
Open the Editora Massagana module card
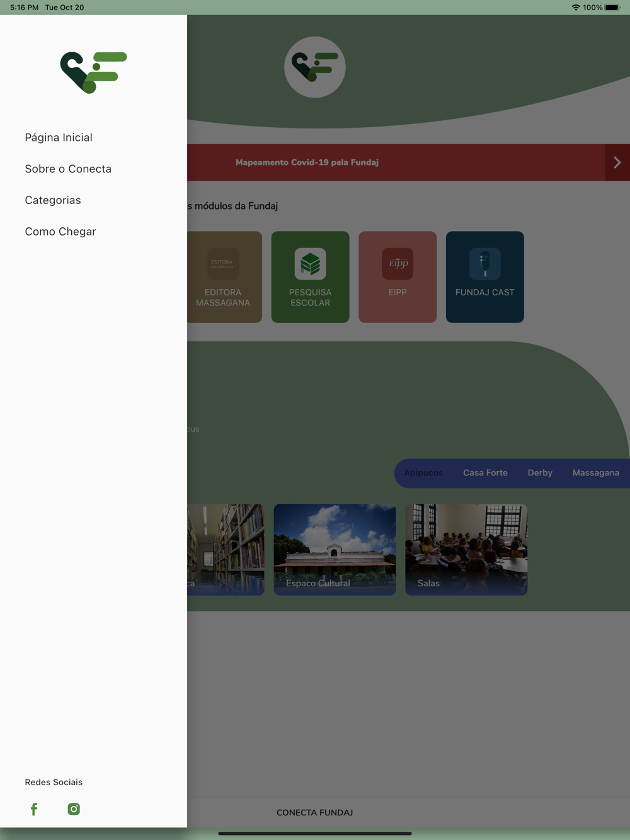click(x=224, y=277)
